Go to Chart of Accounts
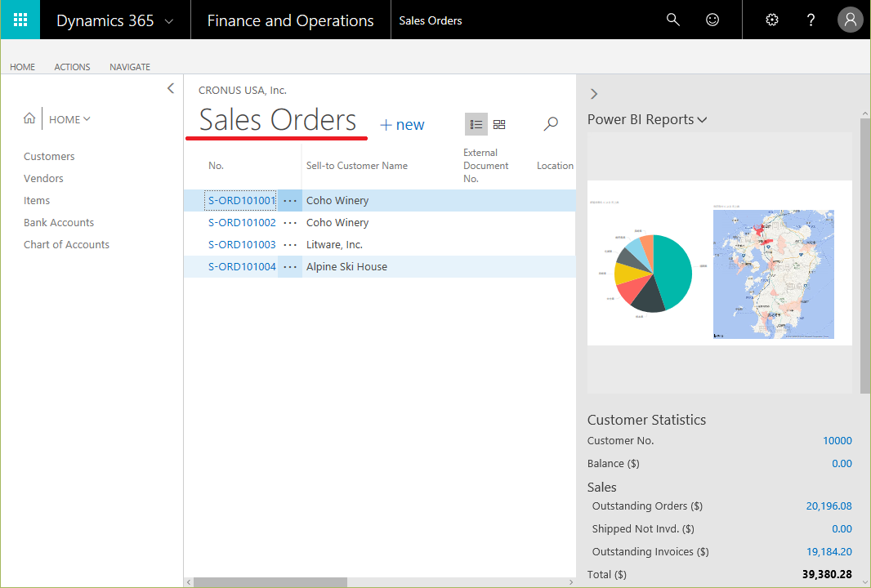The height and width of the screenshot is (588, 871). coord(67,244)
